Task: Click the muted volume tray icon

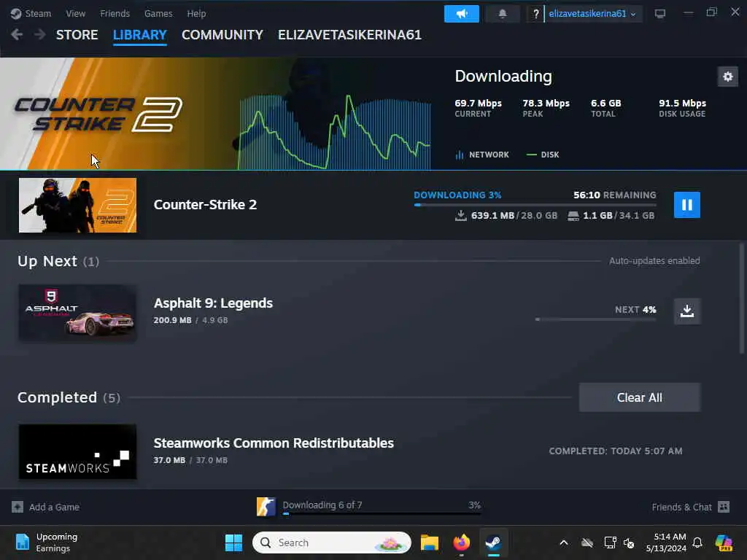Action: [x=629, y=542]
